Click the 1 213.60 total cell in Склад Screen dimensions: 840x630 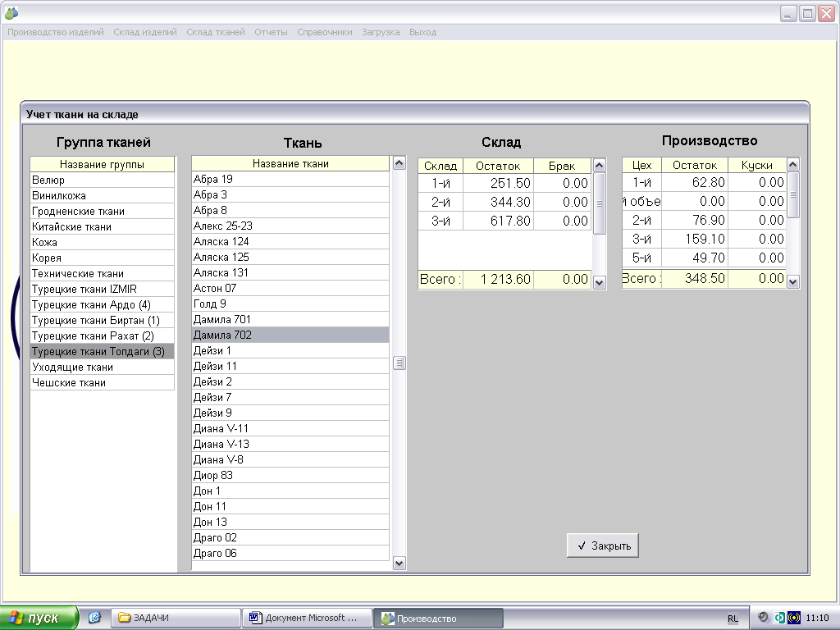coord(498,279)
